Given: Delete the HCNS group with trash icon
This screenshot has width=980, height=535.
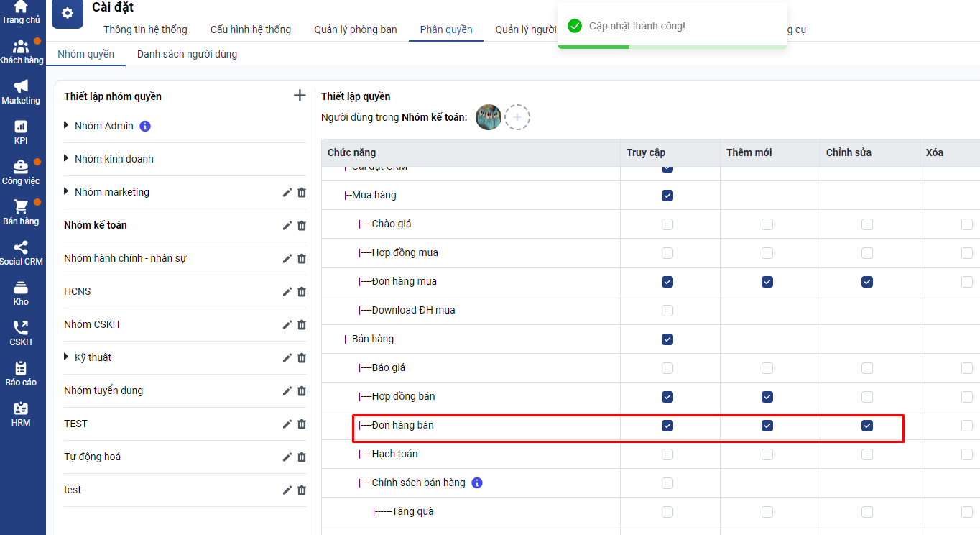Looking at the screenshot, I should point(302,291).
